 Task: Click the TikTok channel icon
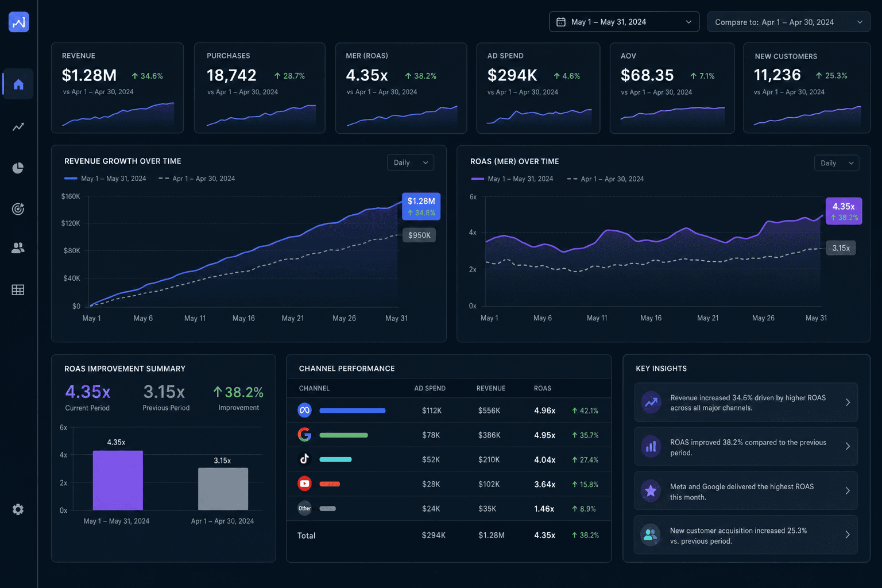304,459
